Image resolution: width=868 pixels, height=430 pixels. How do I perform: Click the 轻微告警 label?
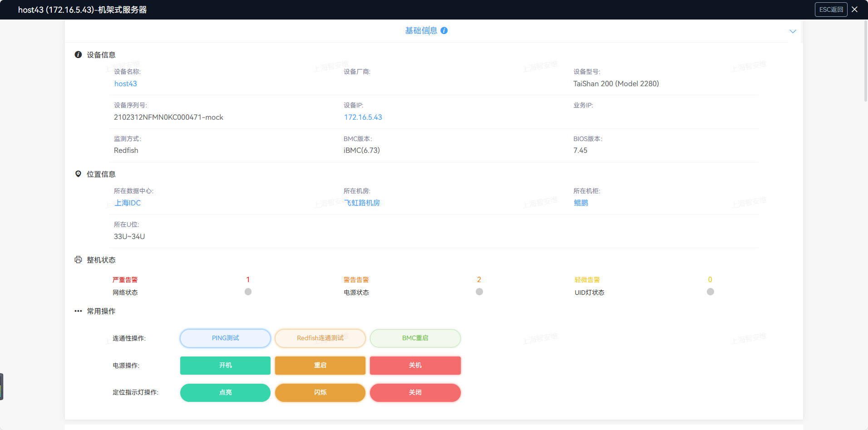coord(587,280)
